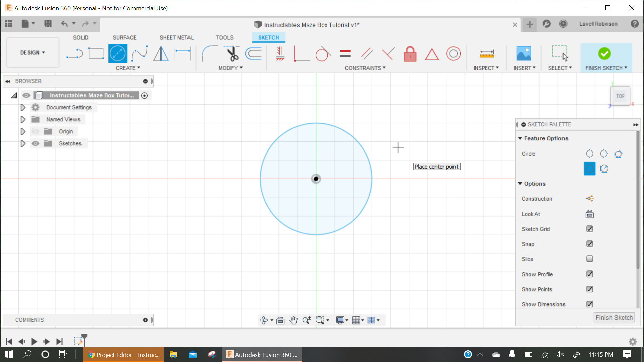Image resolution: width=644 pixels, height=362 pixels.
Task: Open Lavell Robinson account menu
Action: 598,24
